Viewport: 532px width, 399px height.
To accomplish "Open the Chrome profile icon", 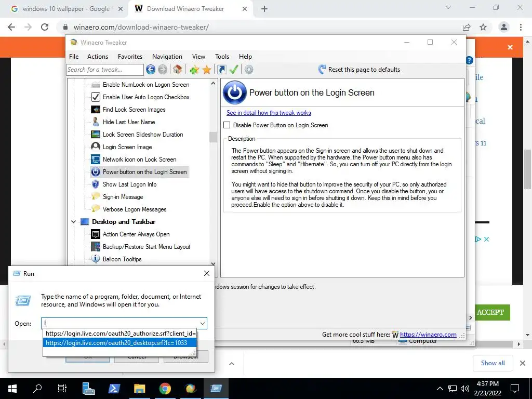I will click(504, 27).
